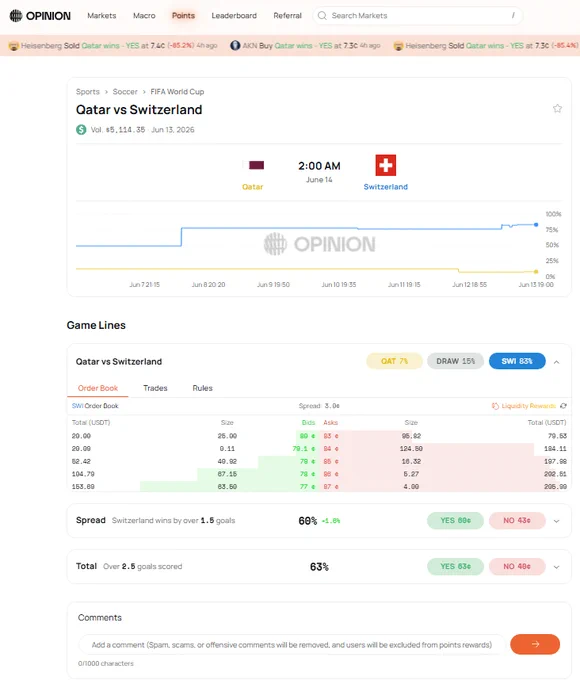The image size is (580, 680).
Task: Click Liquidity Rewards link
Action: tap(528, 406)
